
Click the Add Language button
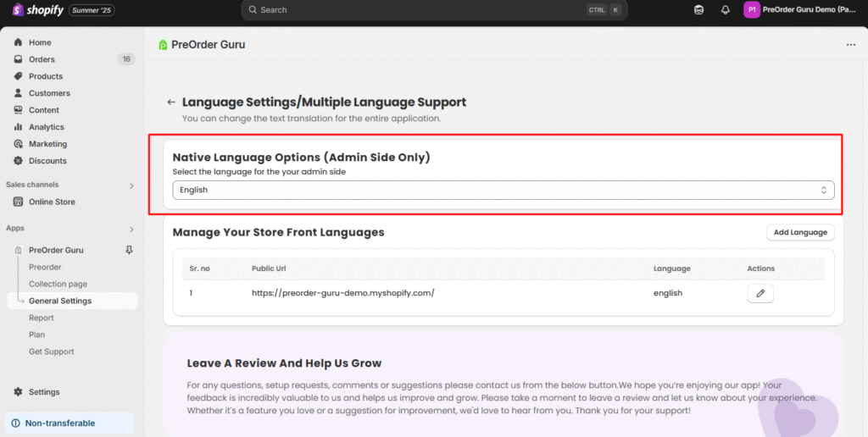click(x=800, y=232)
